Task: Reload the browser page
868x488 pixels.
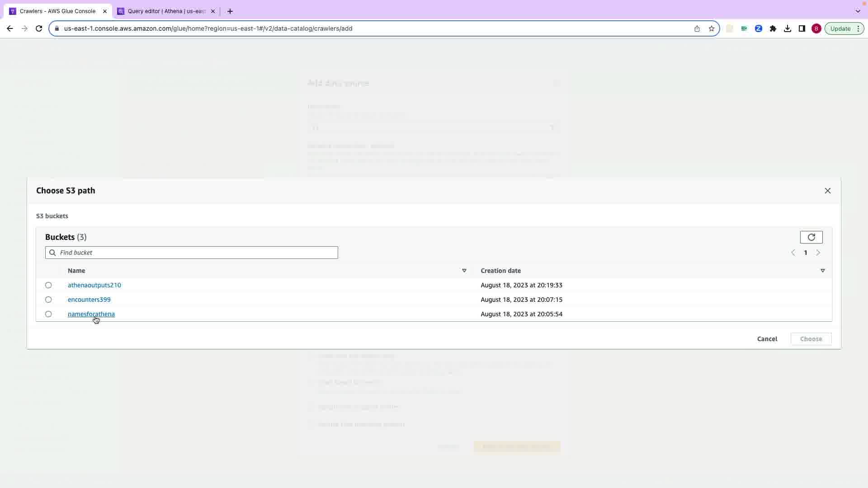Action: coord(39,28)
